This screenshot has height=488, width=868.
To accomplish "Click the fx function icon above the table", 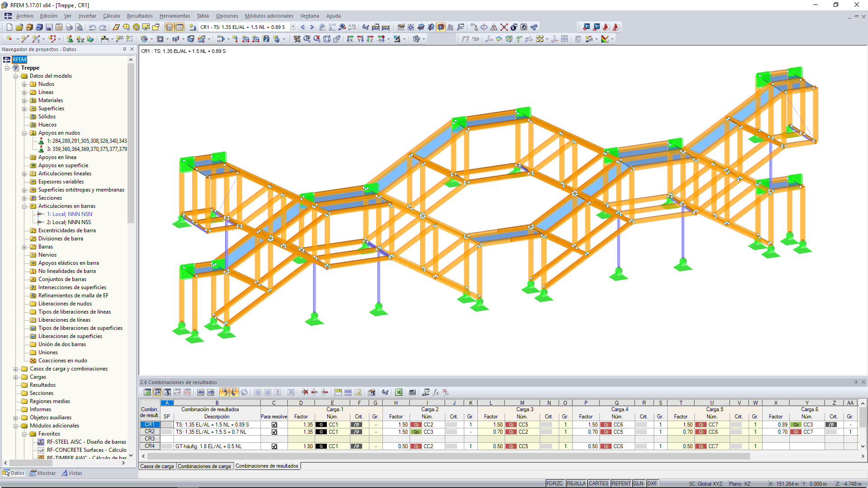I will 435,392.
